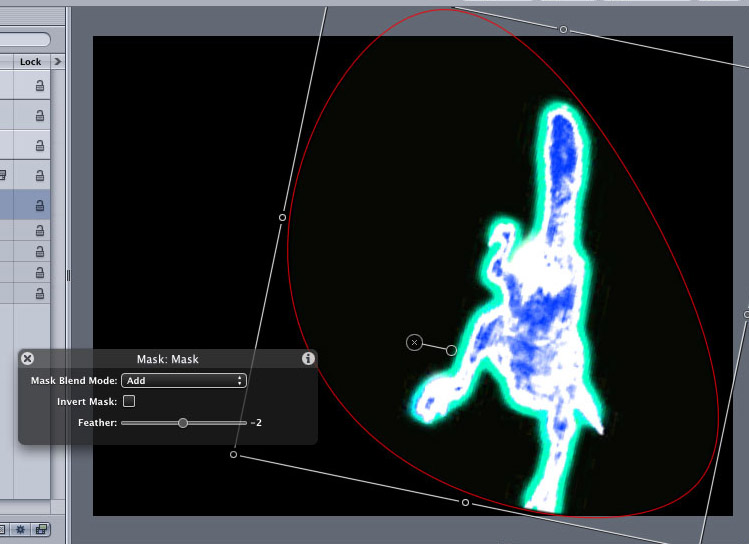
Task: Enable the Invert Mask checkbox
Action: (x=129, y=401)
